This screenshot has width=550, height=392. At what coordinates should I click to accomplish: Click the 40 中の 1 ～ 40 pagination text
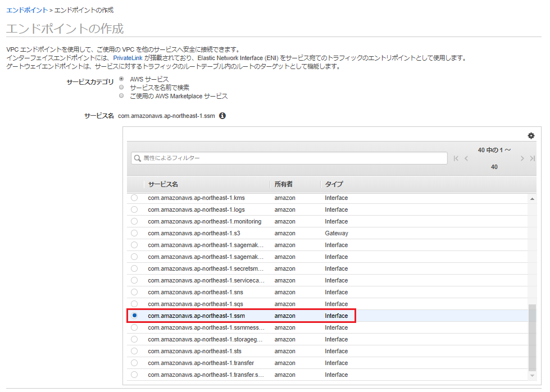pos(494,158)
